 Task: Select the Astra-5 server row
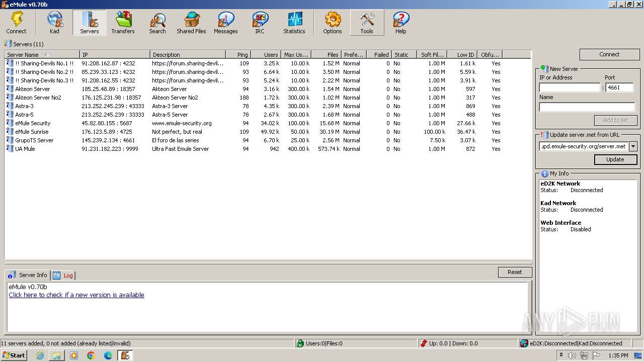268,115
